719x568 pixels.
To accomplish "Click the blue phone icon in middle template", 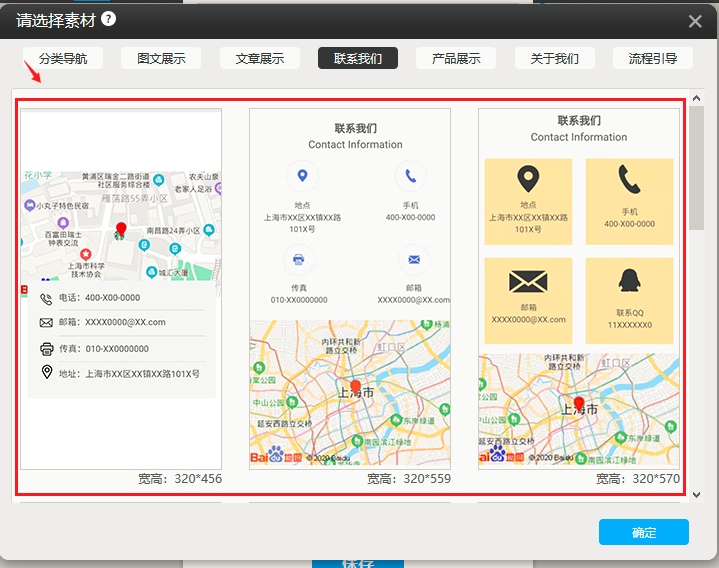I will click(411, 177).
